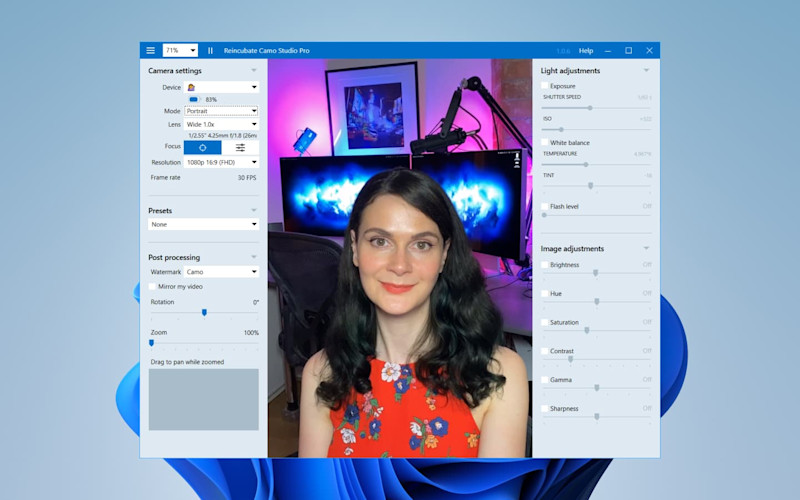
Task: Open the Lens dropdown showing Wide 1.0x
Action: click(x=221, y=124)
